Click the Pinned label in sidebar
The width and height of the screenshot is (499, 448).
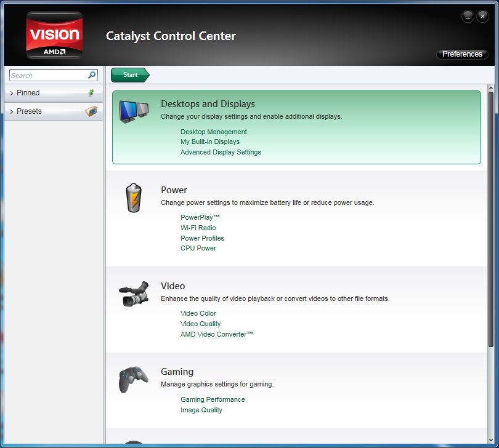pyautogui.click(x=28, y=93)
